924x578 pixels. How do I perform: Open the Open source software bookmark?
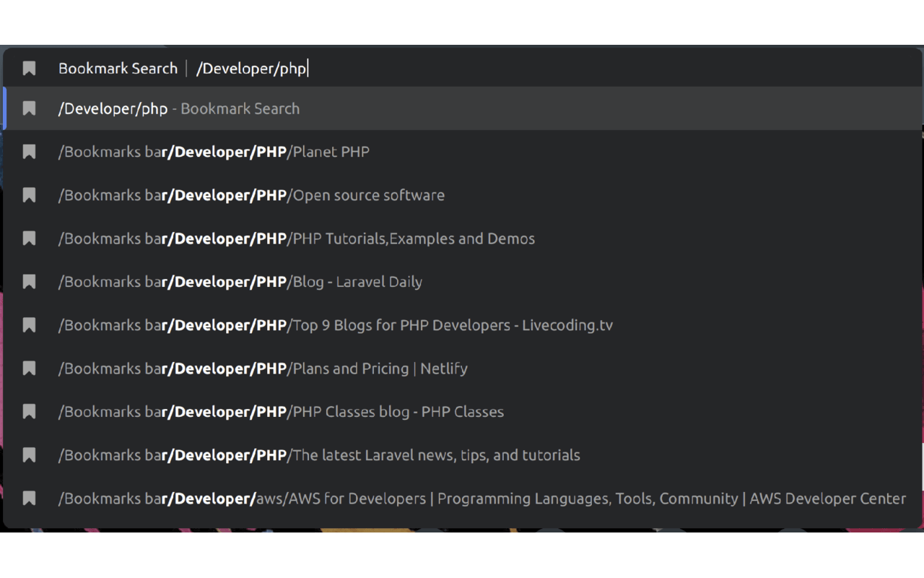click(x=251, y=195)
